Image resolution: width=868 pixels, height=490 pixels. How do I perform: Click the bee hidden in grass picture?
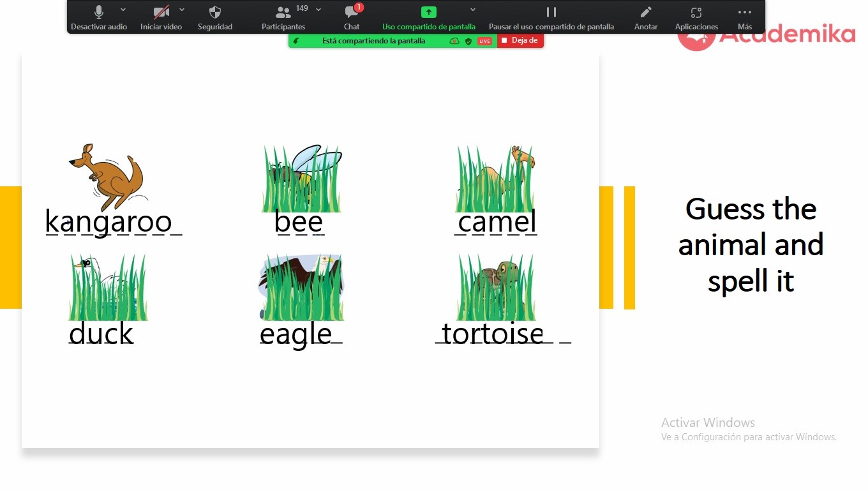point(302,179)
